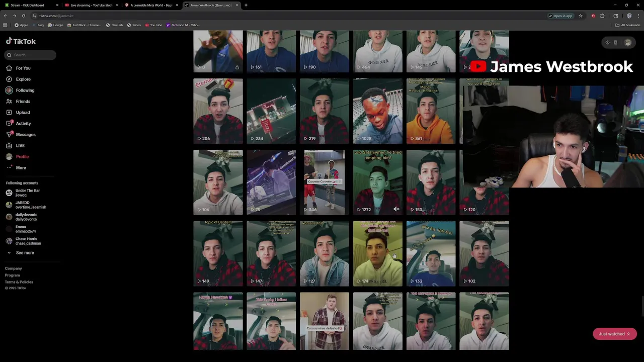Image resolution: width=644 pixels, height=362 pixels.
Task: Open the Apple bookmark
Action: [22, 25]
